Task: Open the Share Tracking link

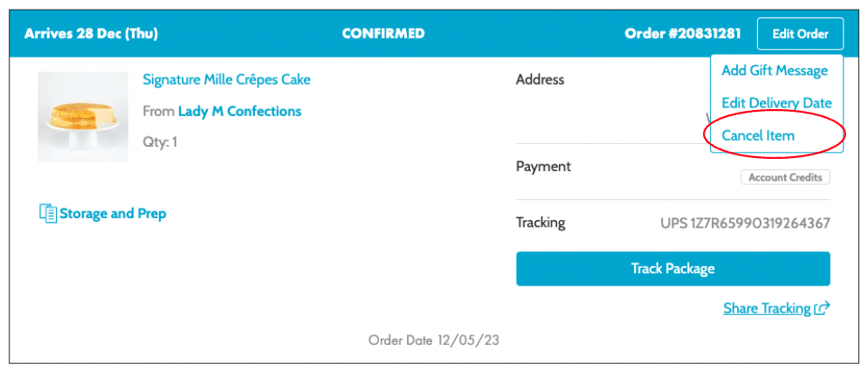Action: coord(767,308)
